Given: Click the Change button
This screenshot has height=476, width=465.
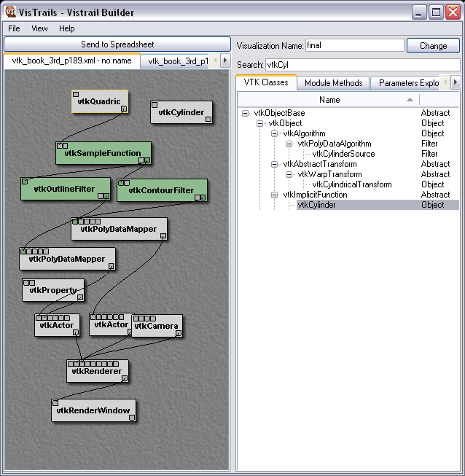Looking at the screenshot, I should point(433,45).
